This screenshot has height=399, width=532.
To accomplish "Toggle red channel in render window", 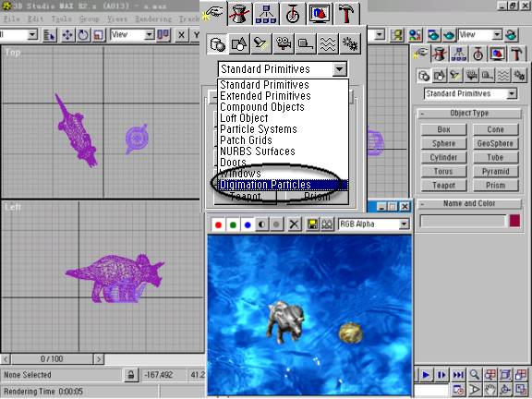I will tap(218, 224).
